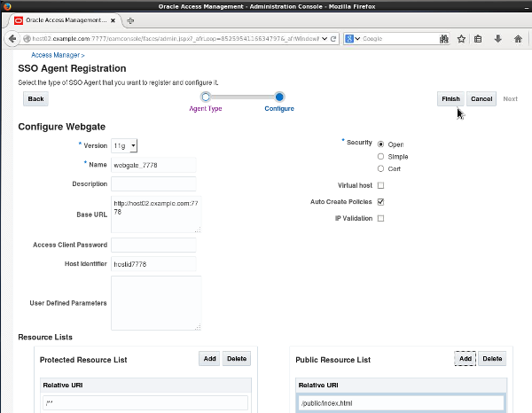Click the Agent Type step label
This screenshot has width=532, height=413.
[206, 108]
